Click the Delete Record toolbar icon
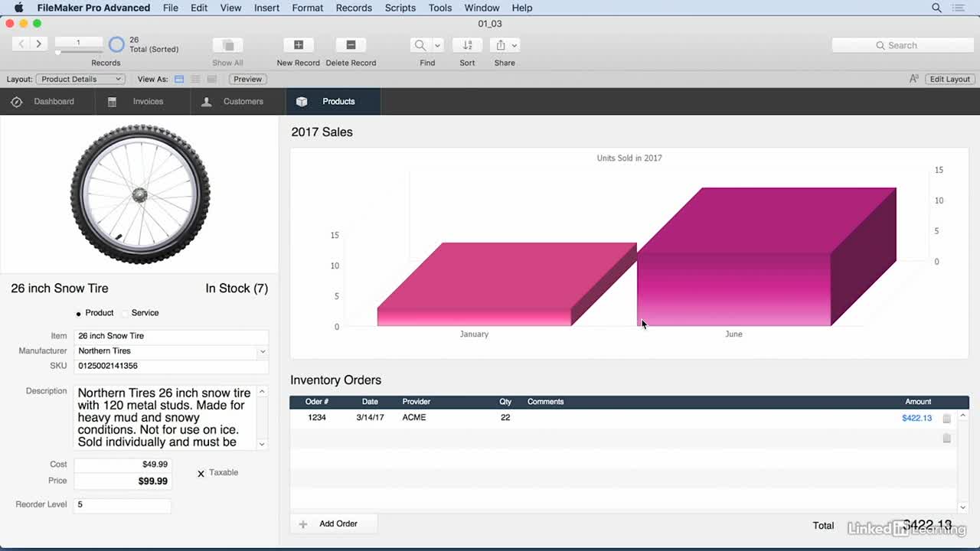This screenshot has width=980, height=551. [351, 45]
